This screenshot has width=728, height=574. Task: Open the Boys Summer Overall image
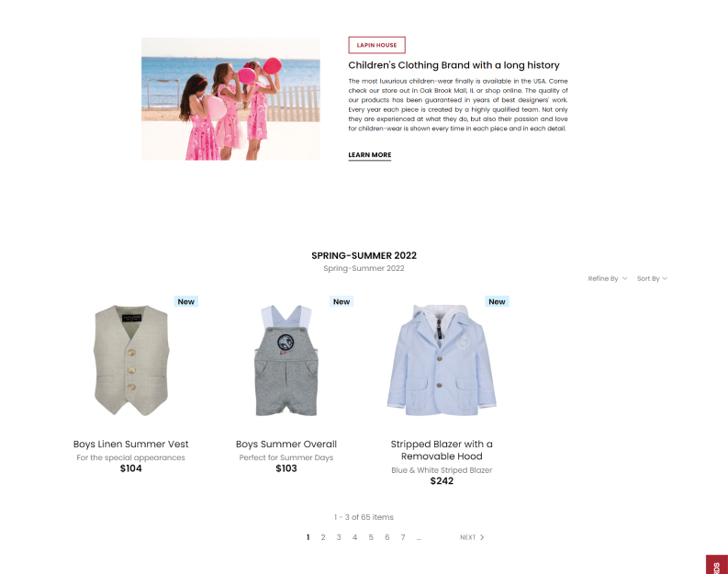click(x=286, y=360)
